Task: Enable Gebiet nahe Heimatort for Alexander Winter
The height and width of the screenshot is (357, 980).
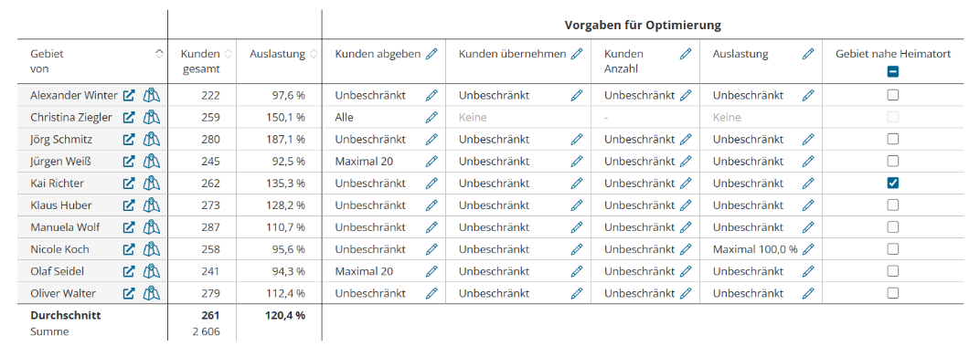Action: 893,95
